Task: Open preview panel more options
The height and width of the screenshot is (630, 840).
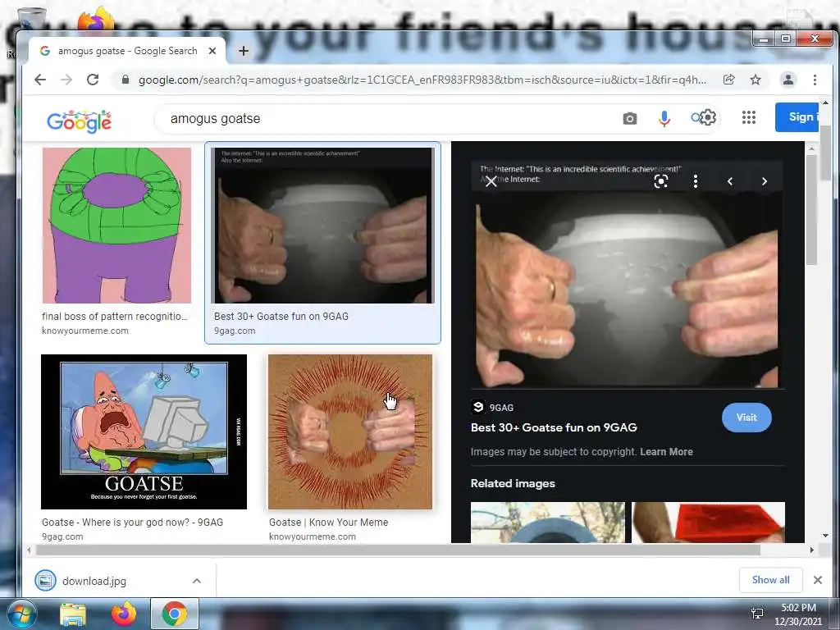Action: click(696, 181)
